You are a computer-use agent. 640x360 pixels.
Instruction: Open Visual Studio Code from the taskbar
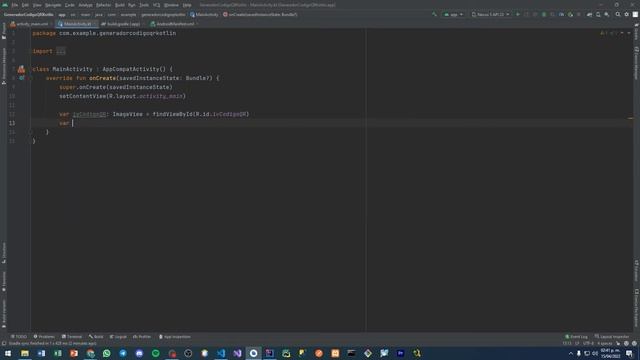pos(221,353)
